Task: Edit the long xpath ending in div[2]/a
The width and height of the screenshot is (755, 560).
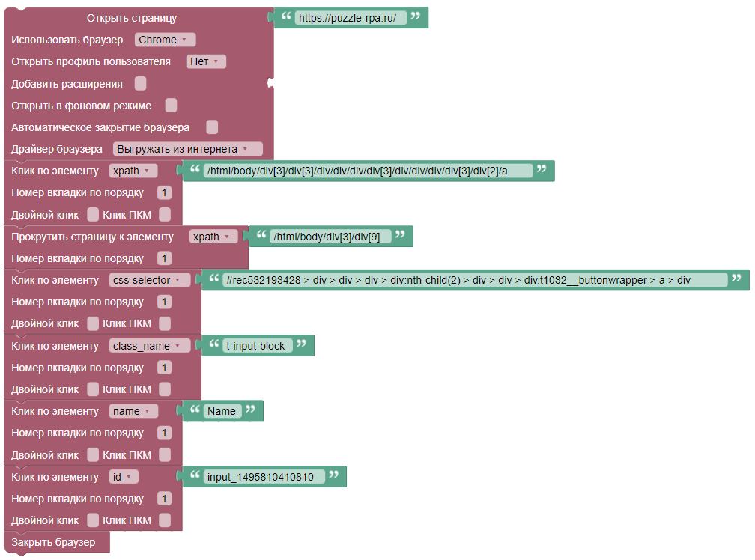Action: click(369, 171)
